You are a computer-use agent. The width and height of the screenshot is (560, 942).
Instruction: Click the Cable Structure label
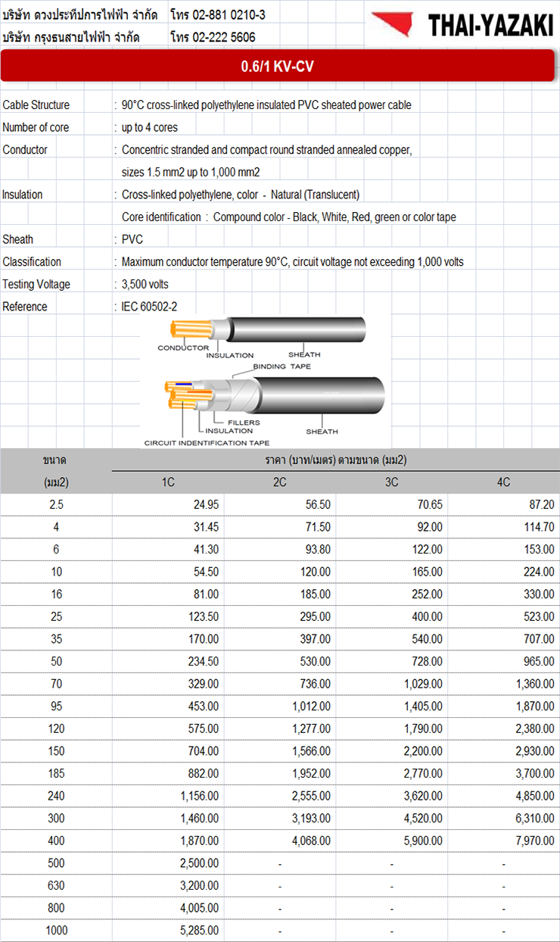[x=36, y=105]
